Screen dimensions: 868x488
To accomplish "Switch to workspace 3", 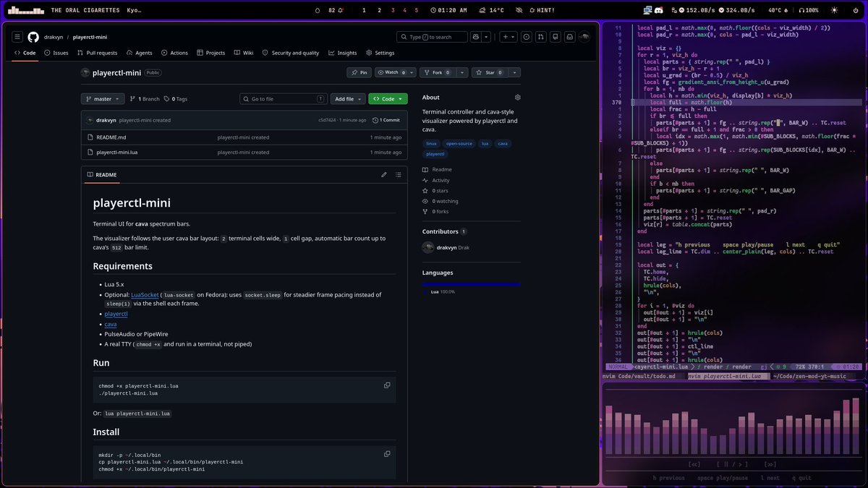I will click(x=393, y=10).
